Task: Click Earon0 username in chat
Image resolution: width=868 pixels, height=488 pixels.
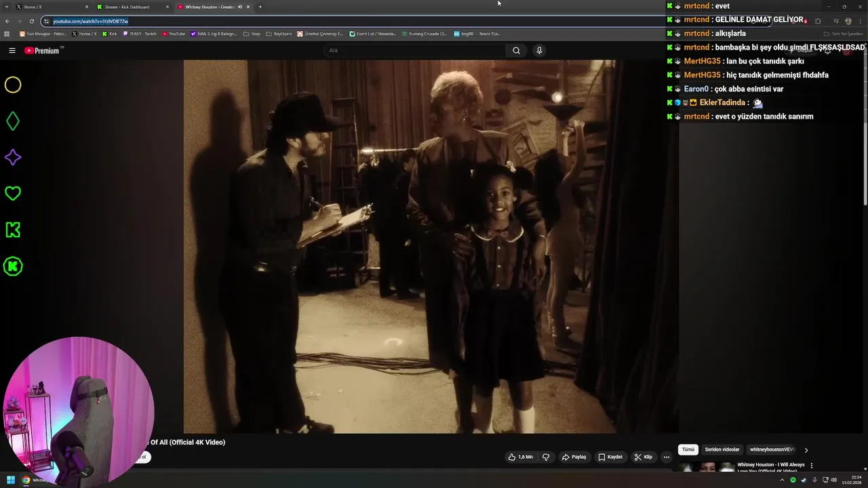Action: (x=696, y=89)
